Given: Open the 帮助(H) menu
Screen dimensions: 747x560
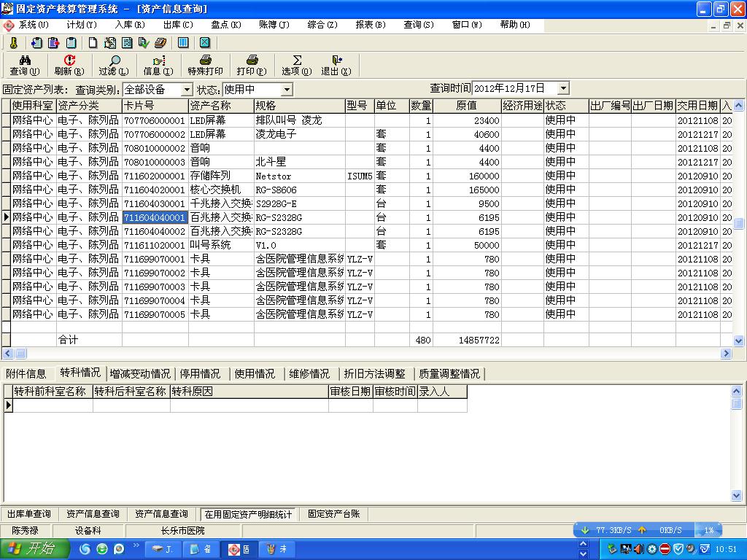Looking at the screenshot, I should 514,25.
